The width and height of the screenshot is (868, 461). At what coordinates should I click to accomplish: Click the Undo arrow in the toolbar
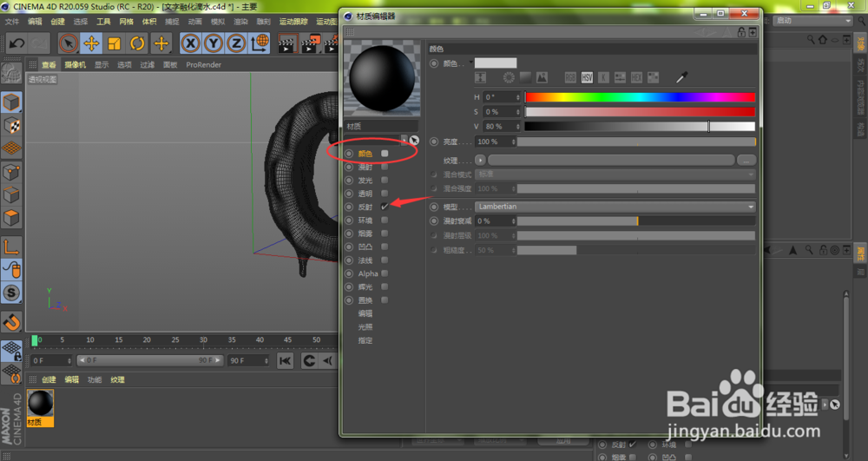(x=16, y=43)
